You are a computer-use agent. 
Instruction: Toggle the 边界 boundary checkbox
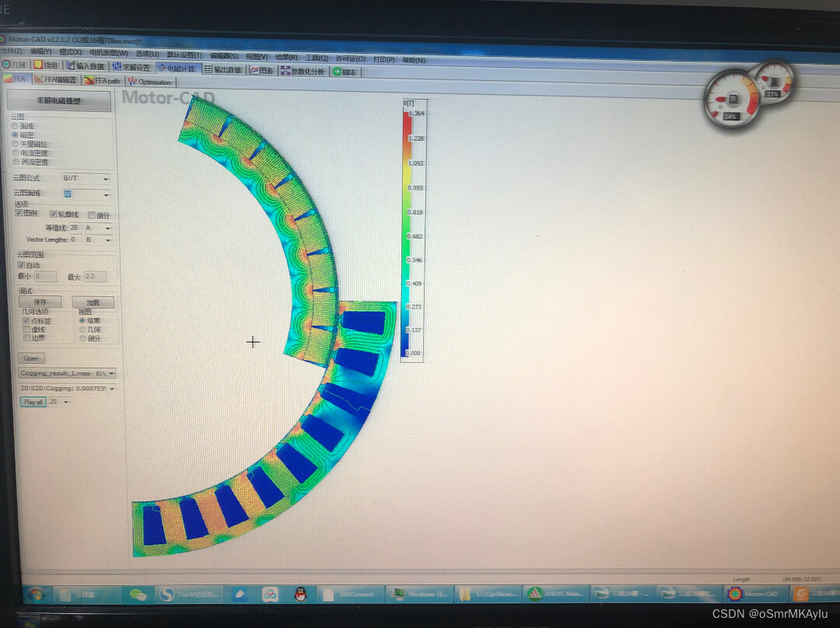26,338
